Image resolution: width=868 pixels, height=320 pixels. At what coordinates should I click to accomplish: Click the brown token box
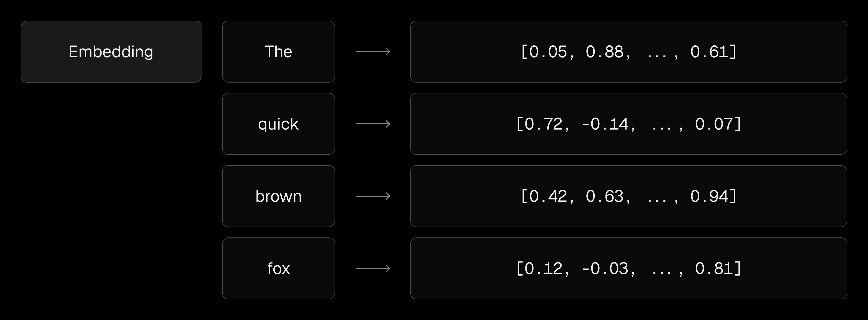pyautogui.click(x=278, y=196)
